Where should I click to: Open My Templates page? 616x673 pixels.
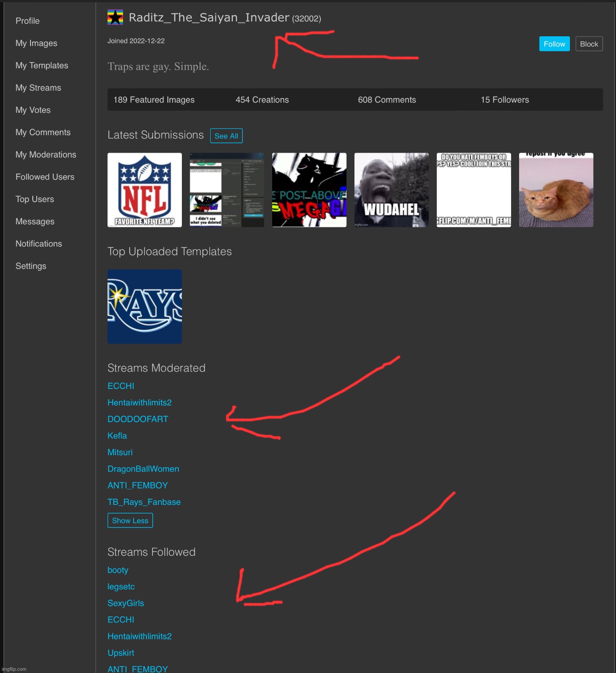[42, 65]
